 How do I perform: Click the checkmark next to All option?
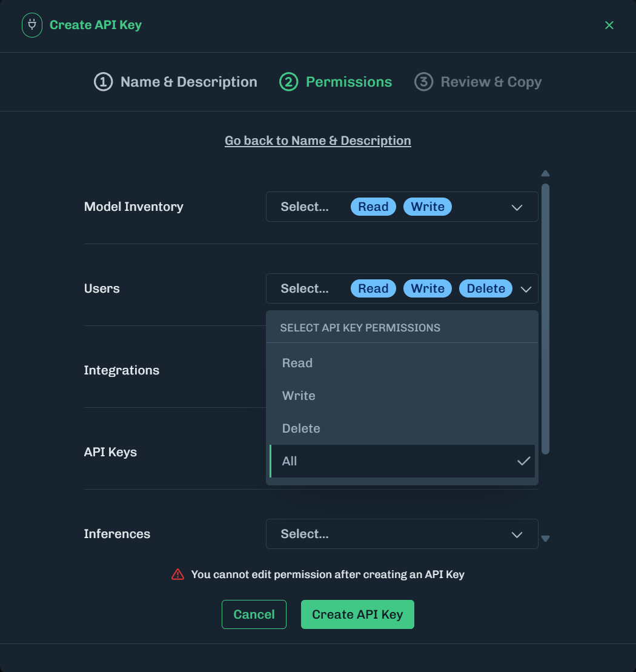point(523,461)
